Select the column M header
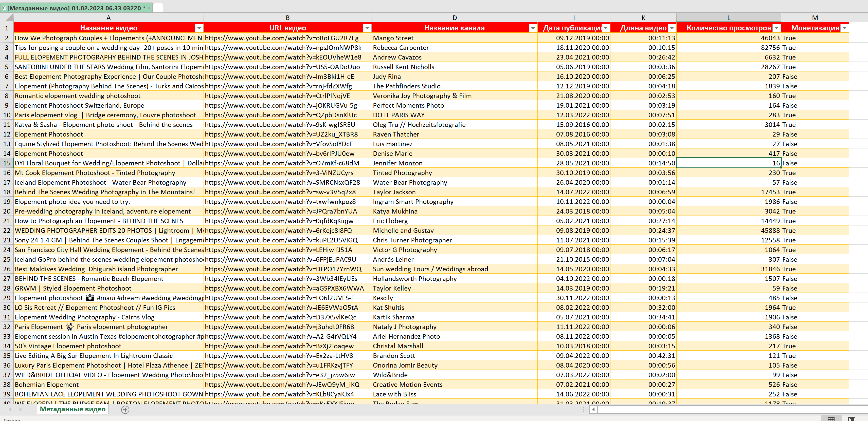The width and height of the screenshot is (868, 421). click(815, 17)
